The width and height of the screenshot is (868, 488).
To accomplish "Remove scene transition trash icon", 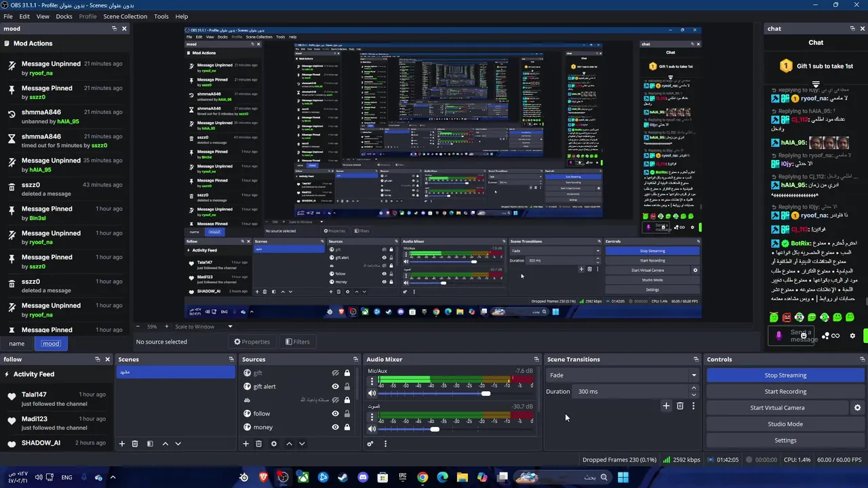I will tap(680, 406).
